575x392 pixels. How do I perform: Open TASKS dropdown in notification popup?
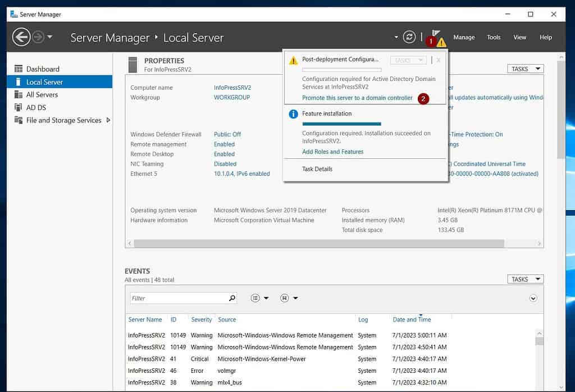click(408, 60)
